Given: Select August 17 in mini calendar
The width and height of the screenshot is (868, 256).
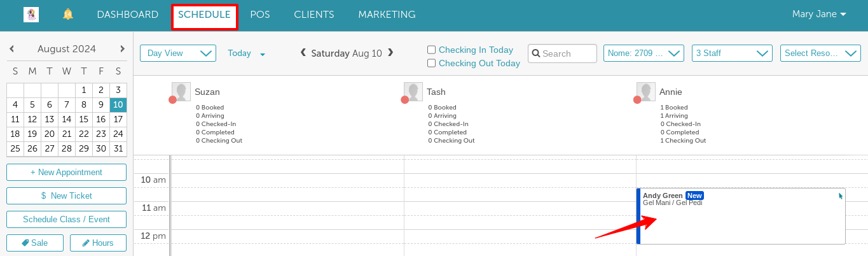Looking at the screenshot, I should point(118,119).
